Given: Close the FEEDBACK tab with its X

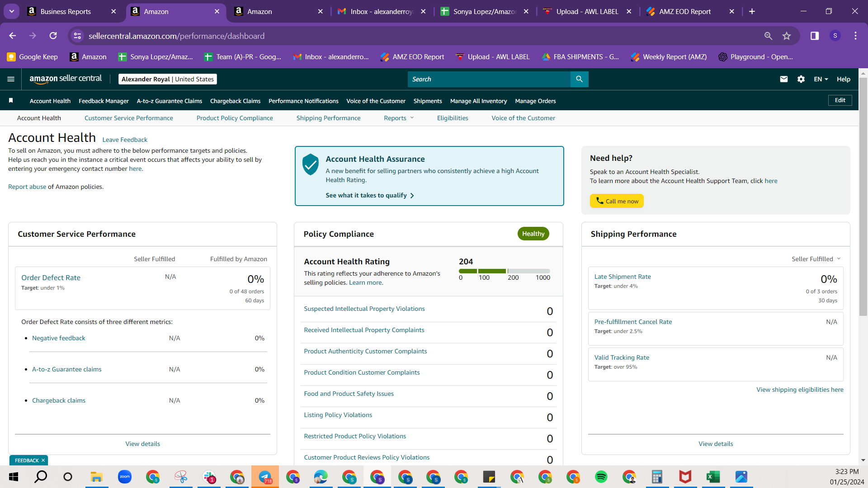Looking at the screenshot, I should pyautogui.click(x=43, y=460).
